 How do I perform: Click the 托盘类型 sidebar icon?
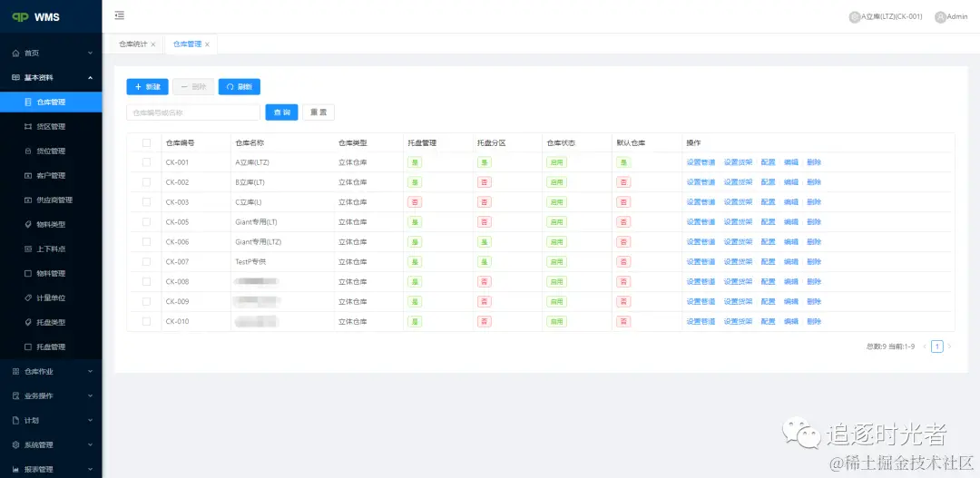point(28,322)
